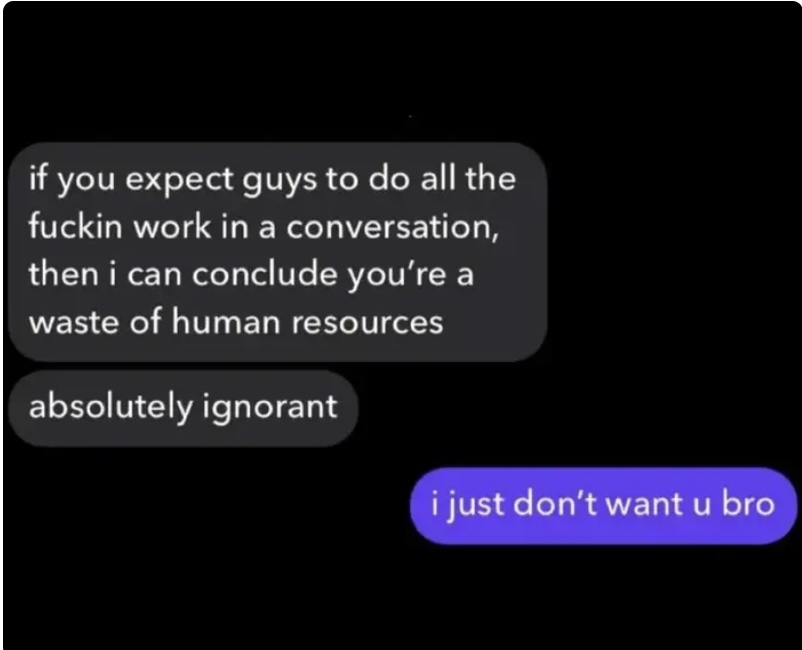Viewport: 802px width, 650px height.
Task: Click the phrase "human resources" in the message
Action: coord(307,323)
